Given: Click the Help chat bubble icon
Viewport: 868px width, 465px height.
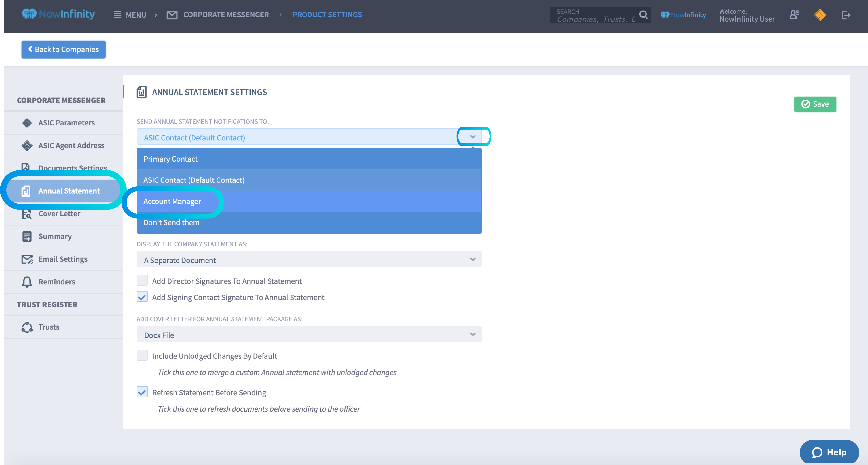Looking at the screenshot, I should point(817,452).
